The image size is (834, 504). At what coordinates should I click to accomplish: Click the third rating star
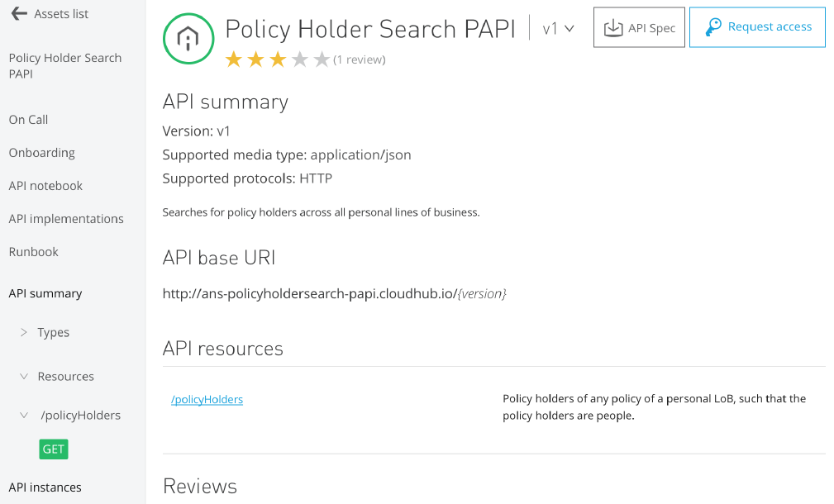(278, 59)
